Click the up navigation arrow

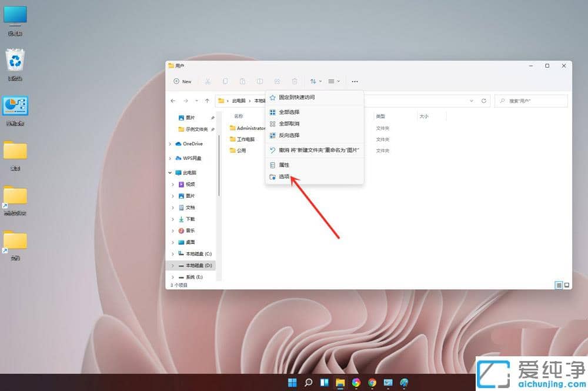208,101
